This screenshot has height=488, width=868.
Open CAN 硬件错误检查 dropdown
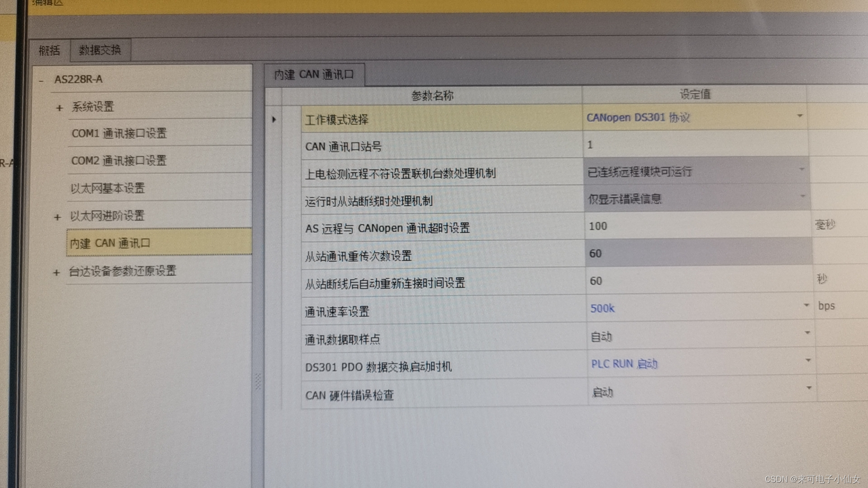(x=808, y=388)
